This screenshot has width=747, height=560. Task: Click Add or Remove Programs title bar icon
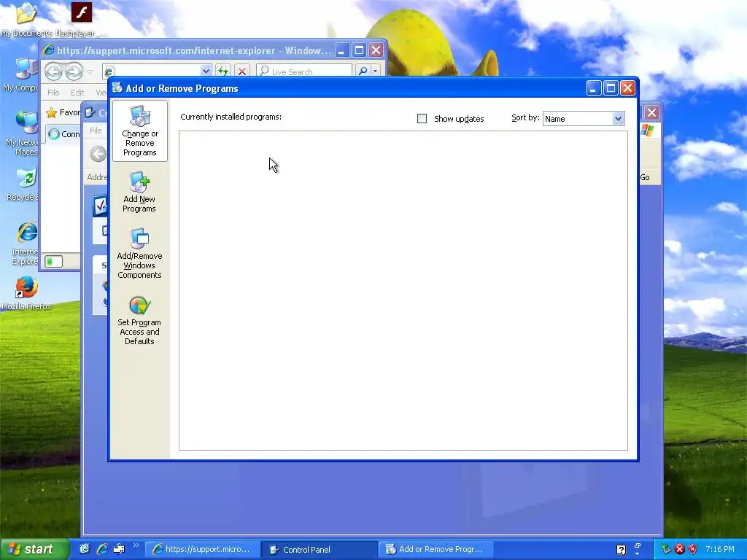tap(117, 88)
